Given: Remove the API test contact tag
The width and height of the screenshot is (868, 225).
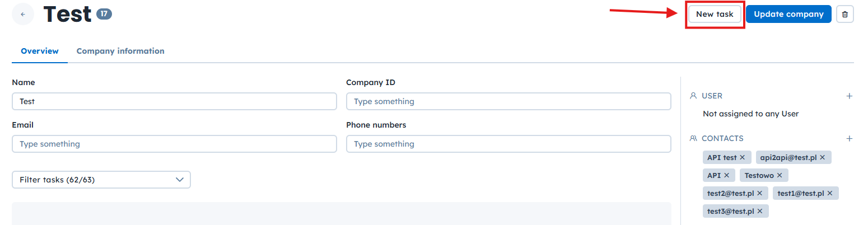Looking at the screenshot, I should click(x=742, y=157).
